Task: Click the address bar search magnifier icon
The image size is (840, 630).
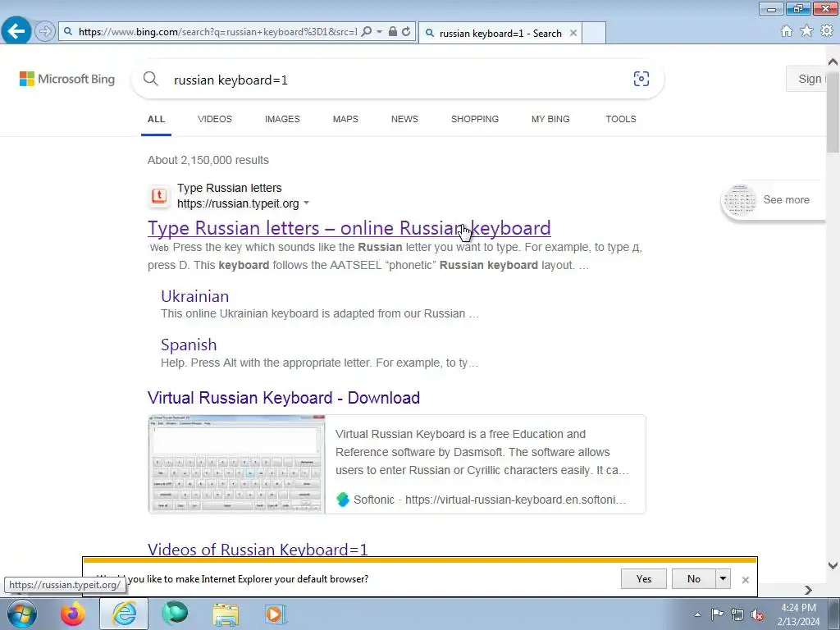Action: point(367,32)
